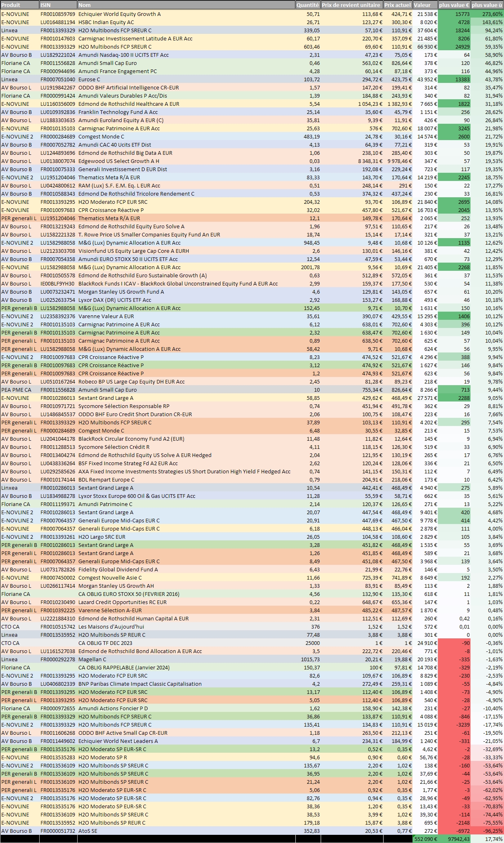Image resolution: width=504 pixels, height=843 pixels.
Task: Select the 2001,78 quantity cell
Action: pos(308,267)
